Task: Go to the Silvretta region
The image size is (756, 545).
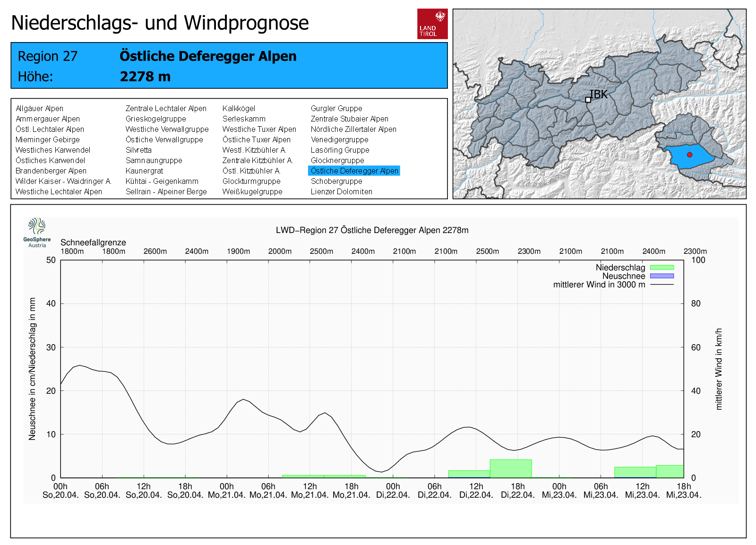Action: [138, 150]
